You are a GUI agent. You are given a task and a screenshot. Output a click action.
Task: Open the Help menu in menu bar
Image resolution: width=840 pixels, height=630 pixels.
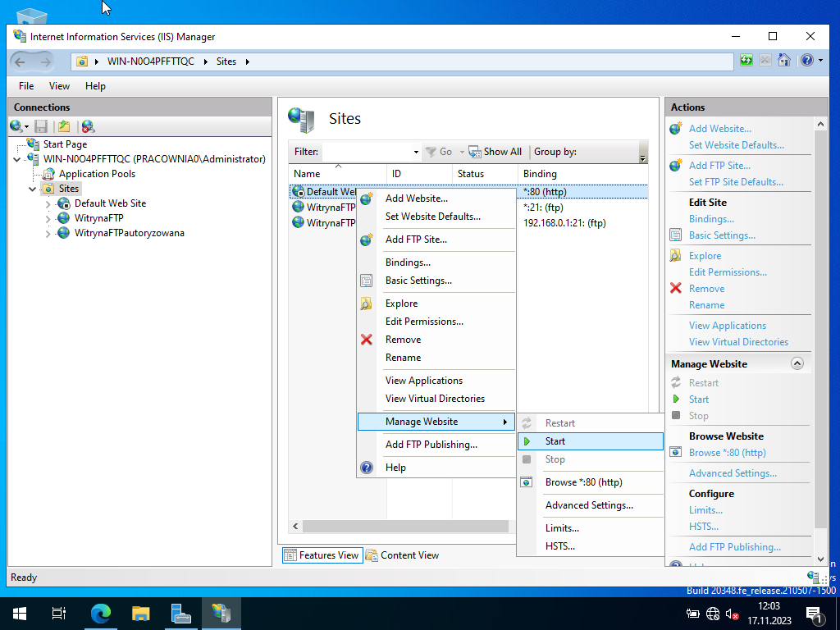(95, 86)
